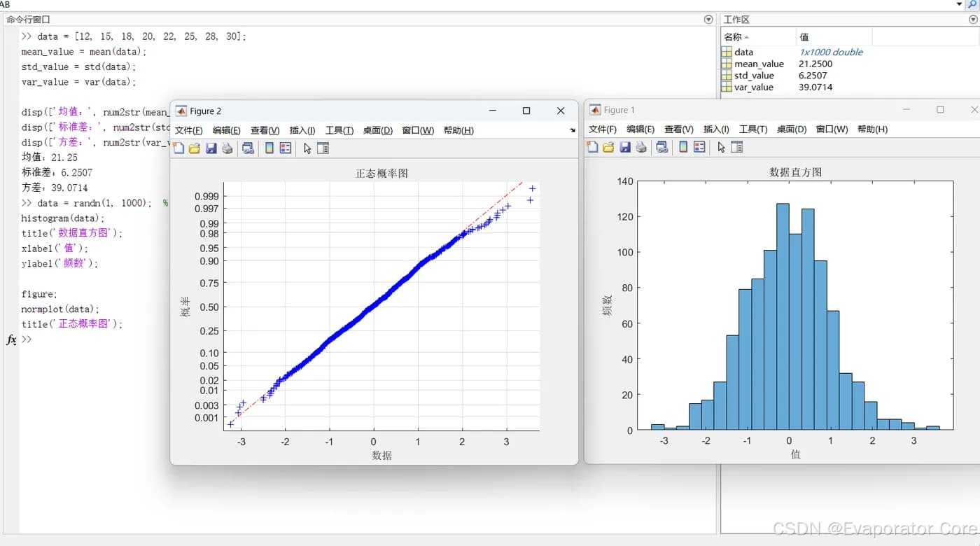Open Property Inspector from Figure 1 toolbar
980x546 pixels.
(736, 147)
